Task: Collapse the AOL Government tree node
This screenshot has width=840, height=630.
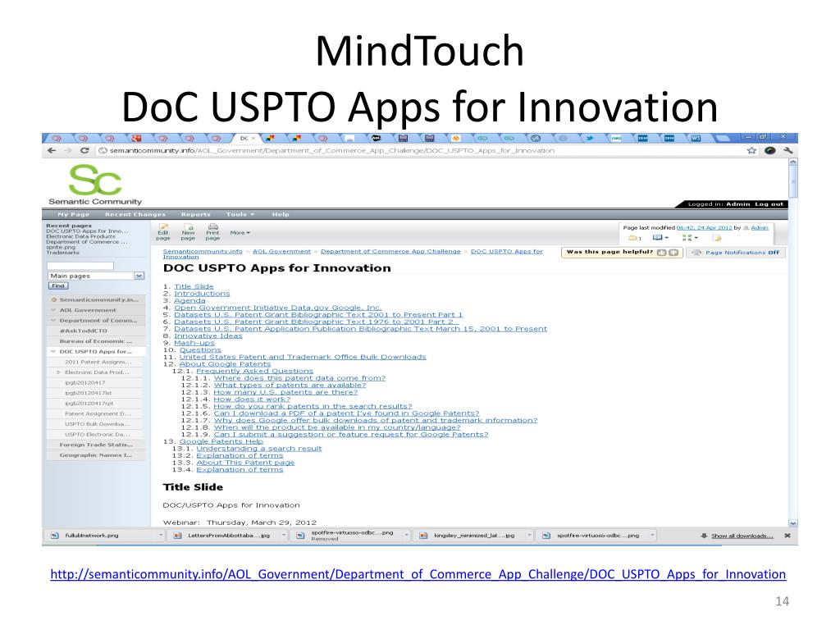Action: coord(53,310)
